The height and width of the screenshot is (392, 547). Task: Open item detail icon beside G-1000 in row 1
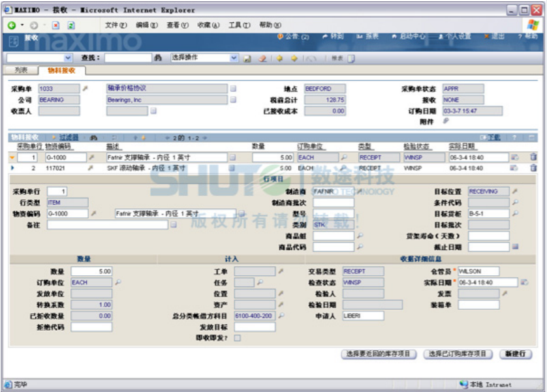(x=91, y=157)
